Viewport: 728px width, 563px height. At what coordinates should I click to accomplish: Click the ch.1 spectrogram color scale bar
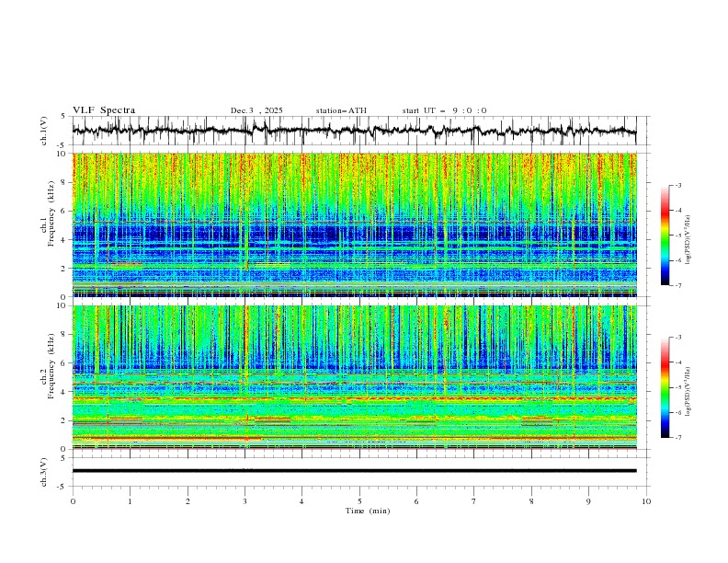[665, 235]
